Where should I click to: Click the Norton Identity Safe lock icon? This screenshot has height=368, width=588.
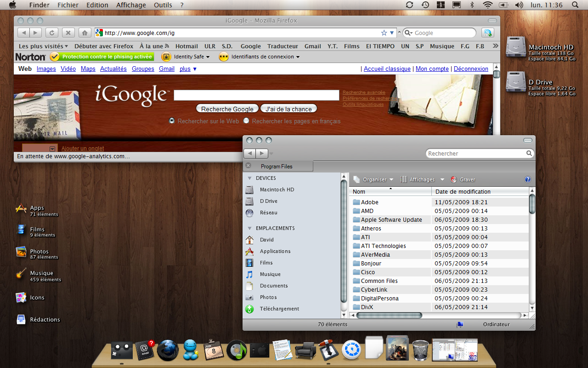pyautogui.click(x=166, y=57)
